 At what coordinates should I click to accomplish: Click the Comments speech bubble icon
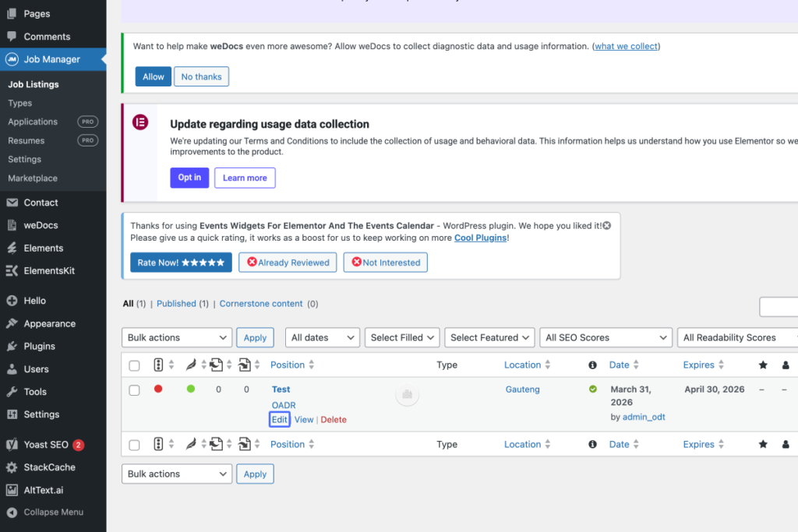pos(12,37)
